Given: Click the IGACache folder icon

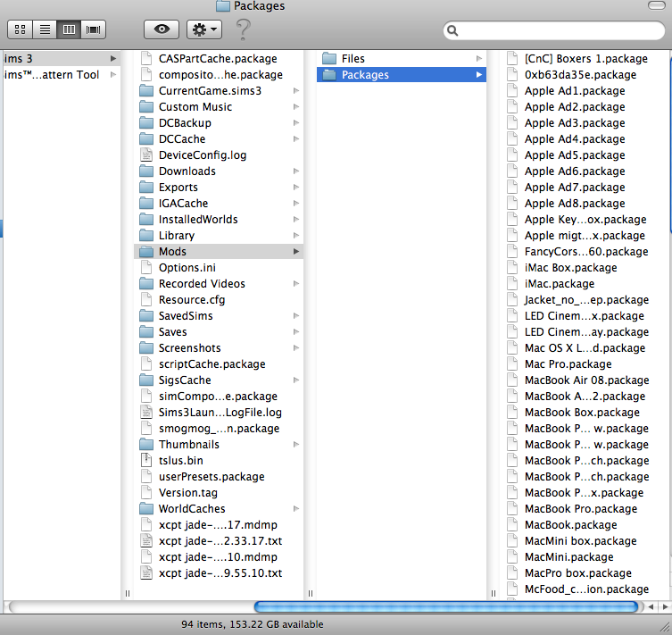Looking at the screenshot, I should click(x=146, y=204).
